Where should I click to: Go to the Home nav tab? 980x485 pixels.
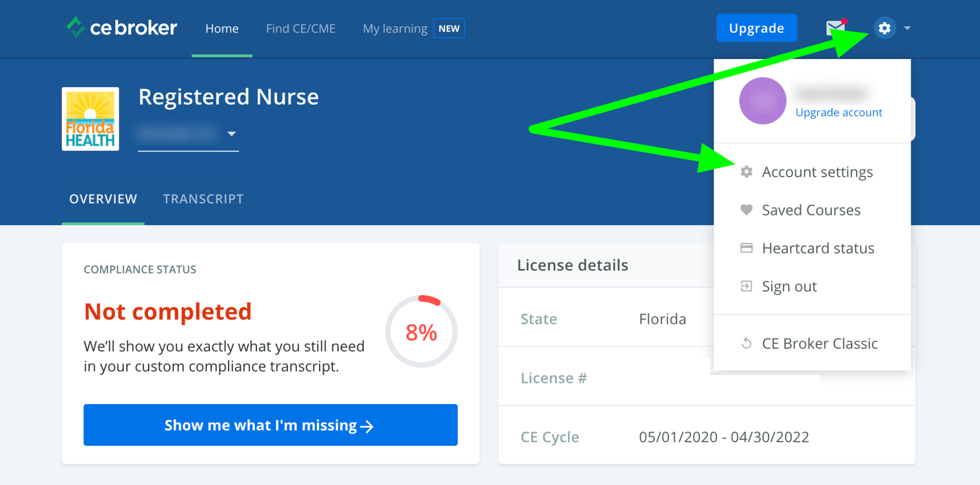(x=222, y=28)
